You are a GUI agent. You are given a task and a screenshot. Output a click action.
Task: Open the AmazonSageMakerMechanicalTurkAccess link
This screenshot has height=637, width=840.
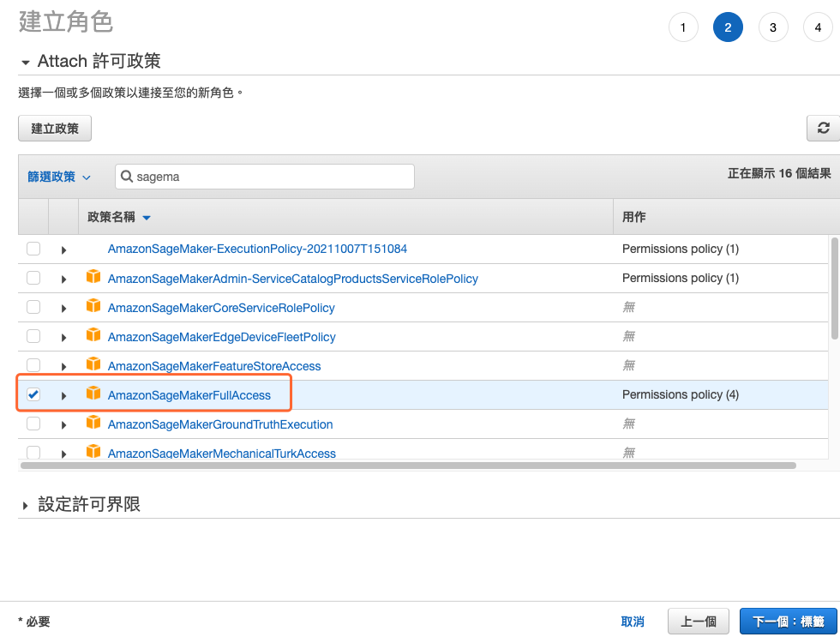click(x=222, y=454)
